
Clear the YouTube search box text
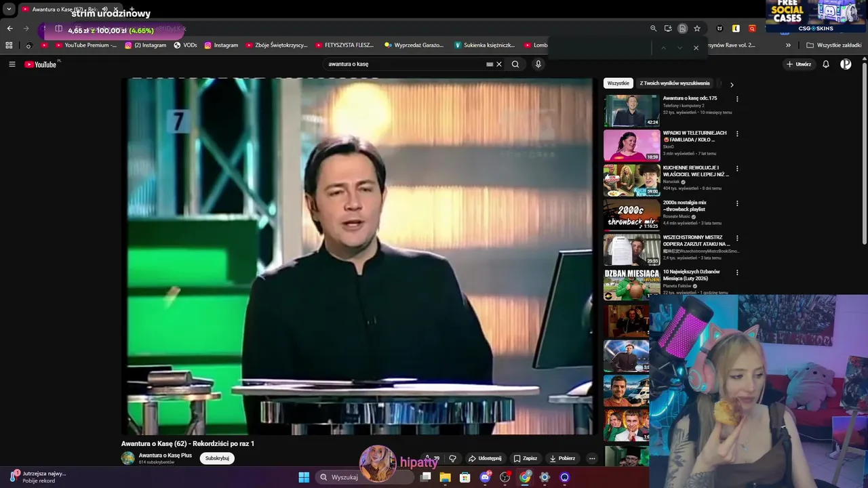(x=499, y=64)
